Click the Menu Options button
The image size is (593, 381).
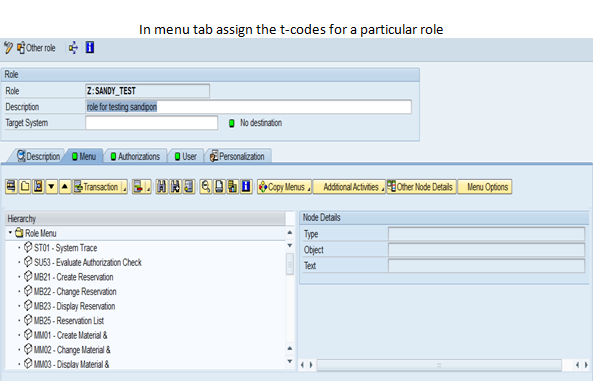point(484,187)
